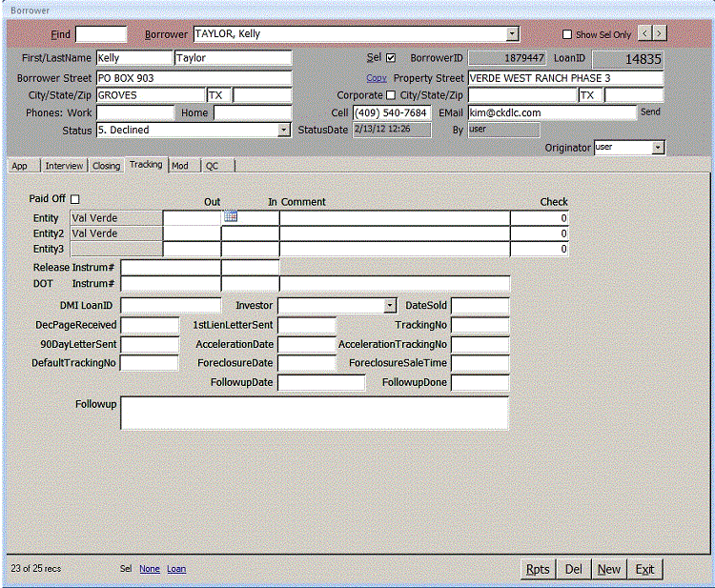Click into the Followup text box
Screen dimensions: 715x588
(315, 413)
